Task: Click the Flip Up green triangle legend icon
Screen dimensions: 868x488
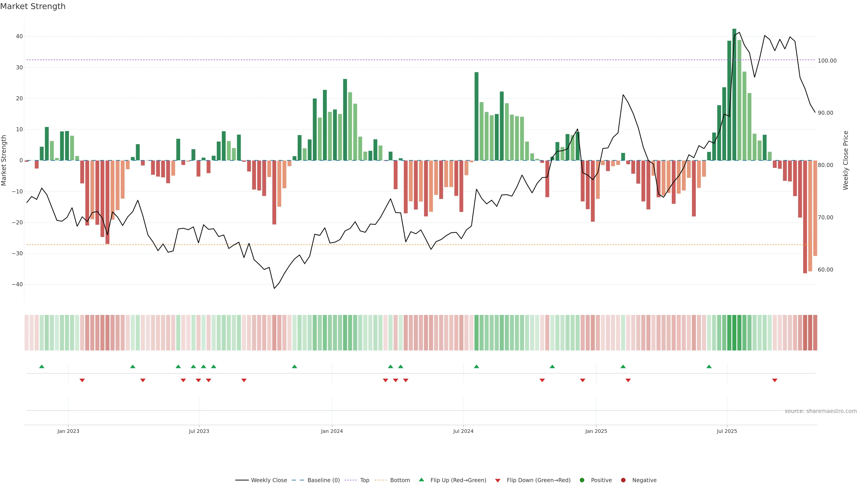Action: pos(421,480)
